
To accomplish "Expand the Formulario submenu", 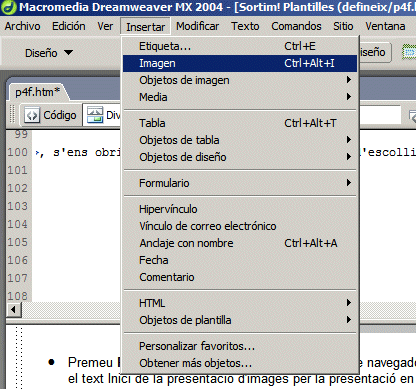I will pos(240,183).
